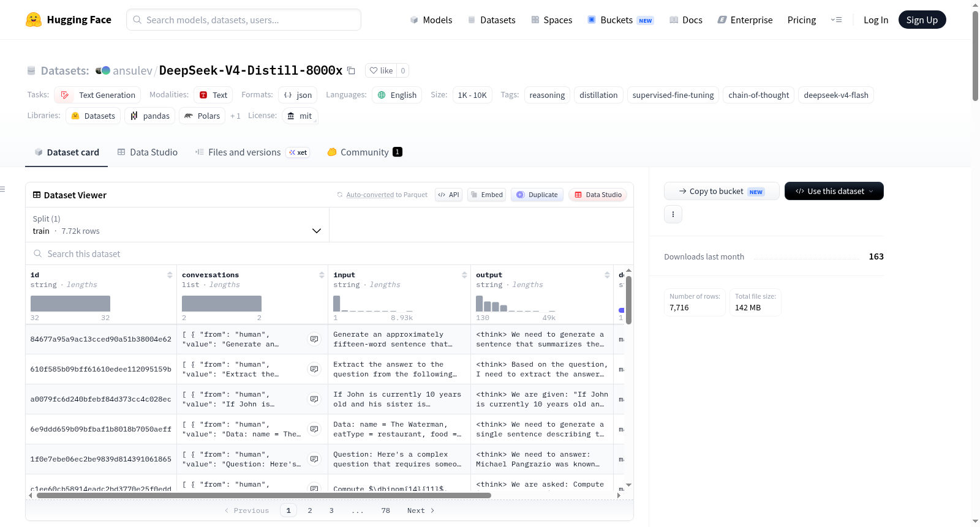This screenshot has width=980, height=527.
Task: Click the Log In link
Action: pyautogui.click(x=876, y=20)
